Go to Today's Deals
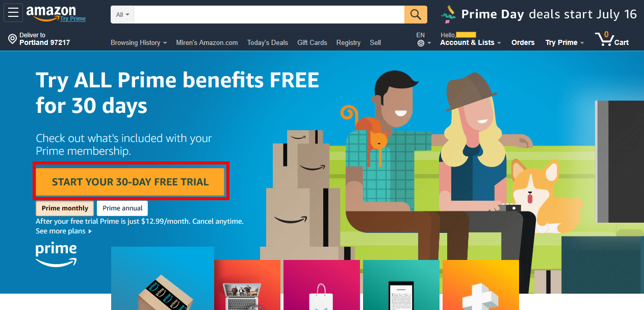 (x=268, y=43)
